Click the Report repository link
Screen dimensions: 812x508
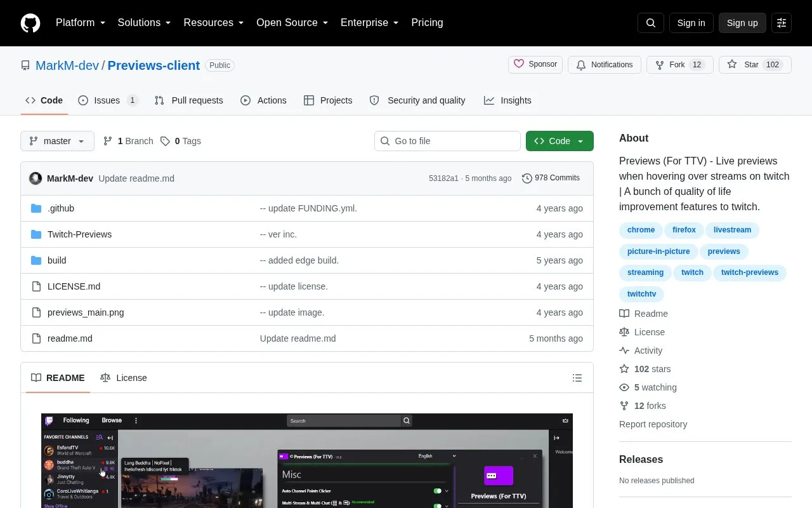click(x=653, y=424)
